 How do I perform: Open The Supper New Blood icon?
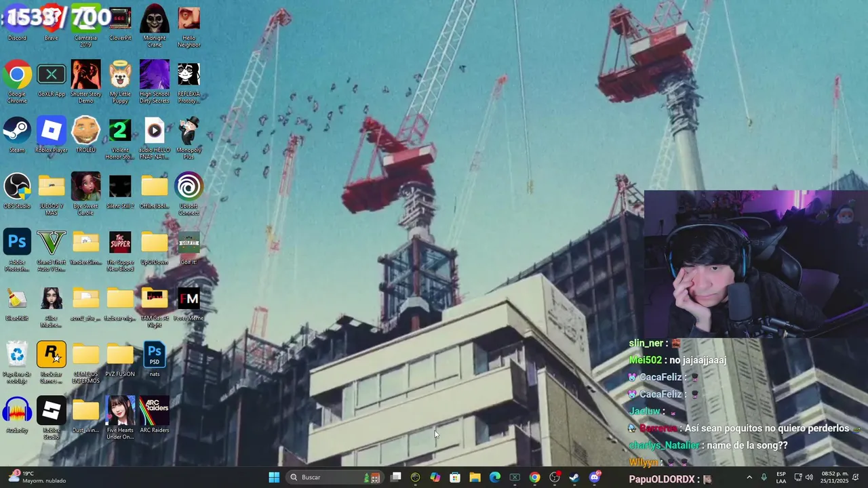click(x=120, y=250)
